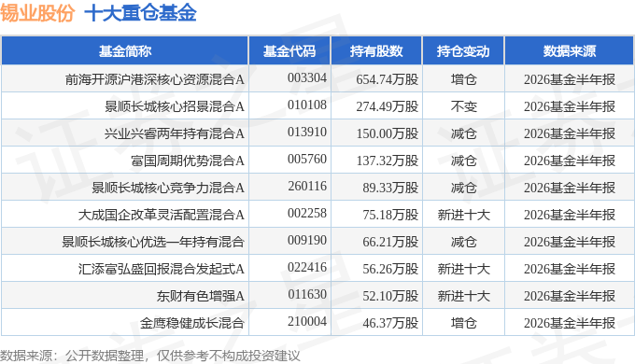Open fund 景顺长城核心招景混合A
635x364 pixels.
point(175,106)
